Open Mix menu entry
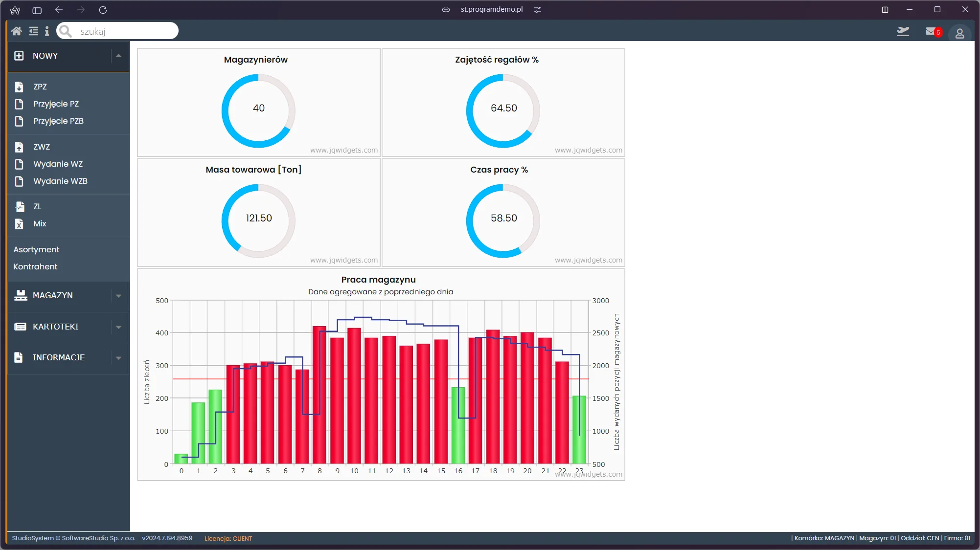Viewport: 980px width, 550px height. point(40,223)
